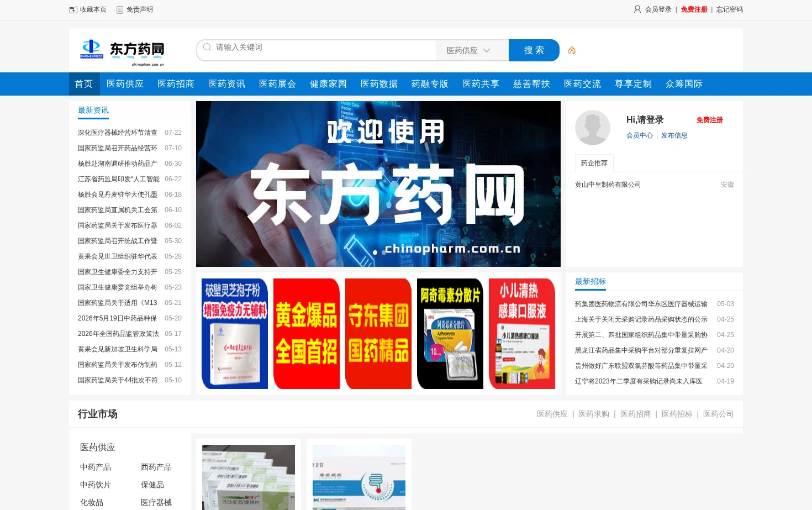Click the first white carousel indicator dot
The image size is (812, 510).
(x=375, y=253)
